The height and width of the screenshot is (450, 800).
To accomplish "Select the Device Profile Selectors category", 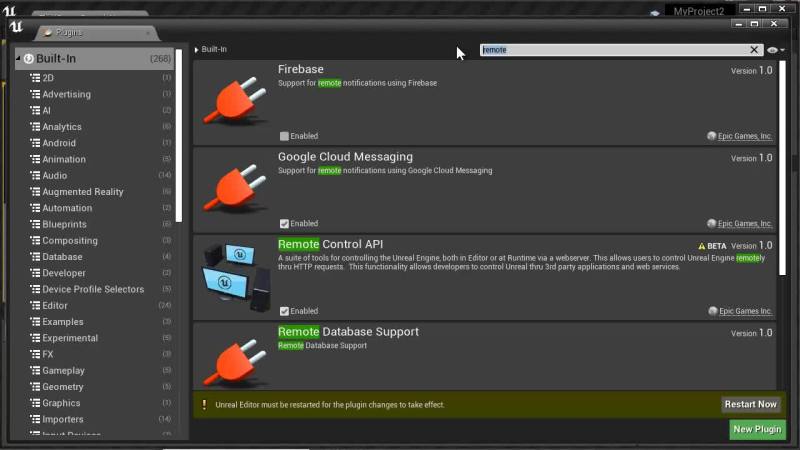I will tap(93, 289).
